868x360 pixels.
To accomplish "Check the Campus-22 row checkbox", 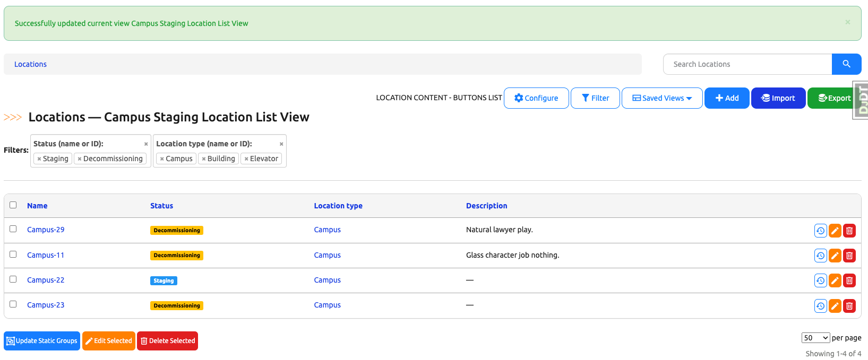I will pos(13,279).
